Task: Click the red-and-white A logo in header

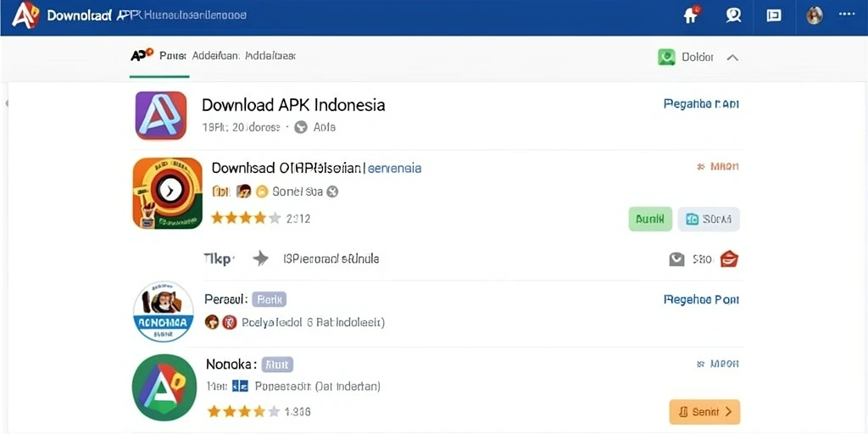Action: click(25, 15)
